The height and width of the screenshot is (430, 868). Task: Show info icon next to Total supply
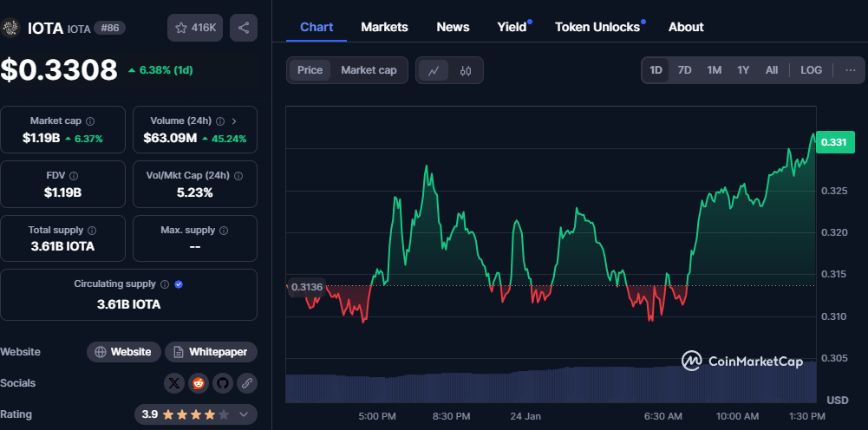pos(92,231)
